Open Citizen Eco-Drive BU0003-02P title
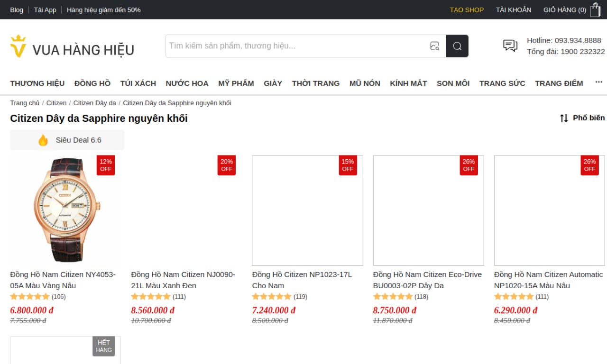This screenshot has height=364, width=607. coord(427,280)
